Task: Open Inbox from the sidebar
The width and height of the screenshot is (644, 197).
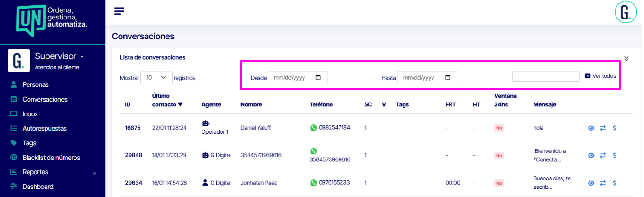Action: click(x=30, y=114)
